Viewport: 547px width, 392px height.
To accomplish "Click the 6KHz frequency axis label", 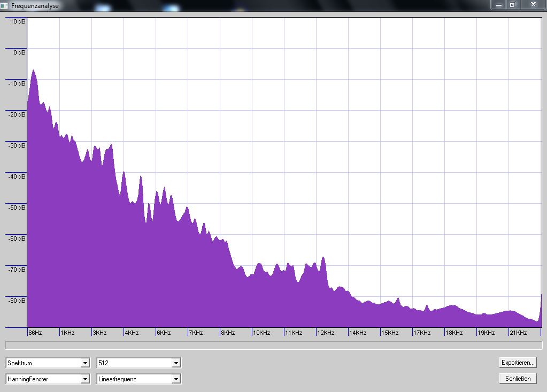I will tap(164, 333).
